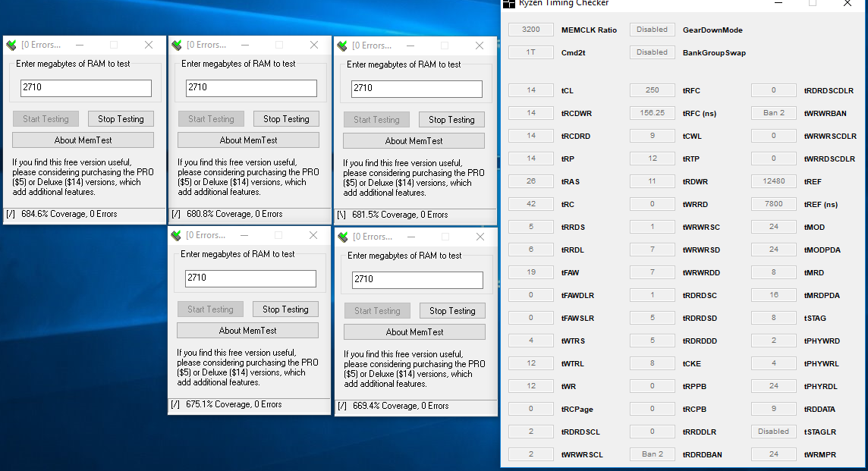Click the tRCDWR value field
This screenshot has height=471, width=868.
click(531, 113)
